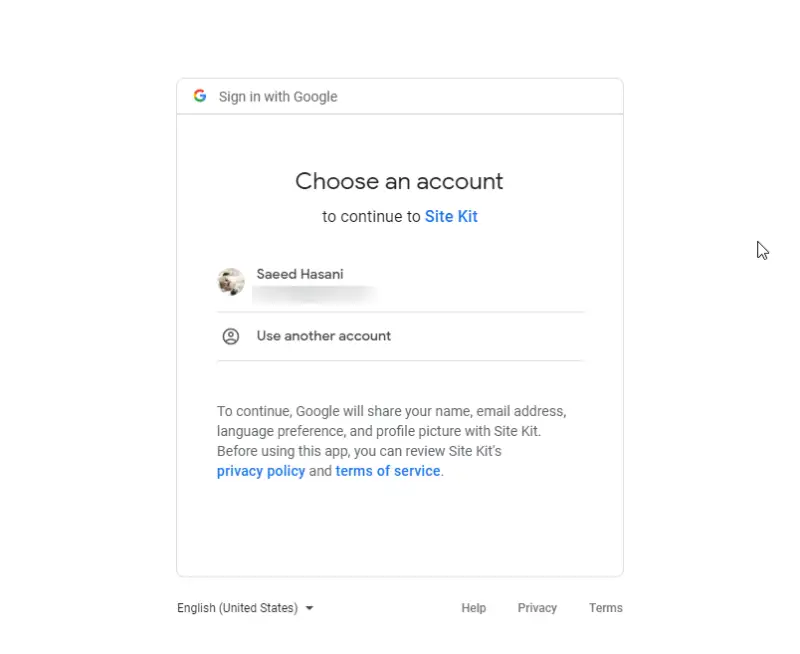Select the Saeed Hasani profile picture

231,282
